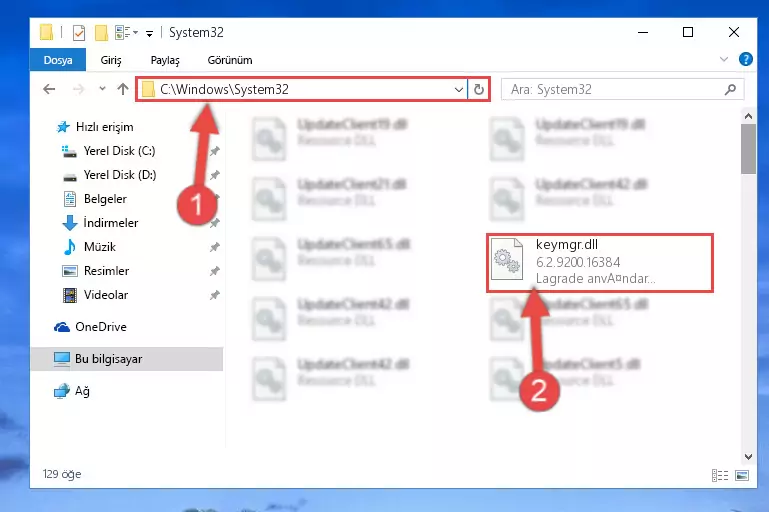Switch to large icons view in the status bar
The height and width of the screenshot is (512, 769).
click(x=742, y=475)
